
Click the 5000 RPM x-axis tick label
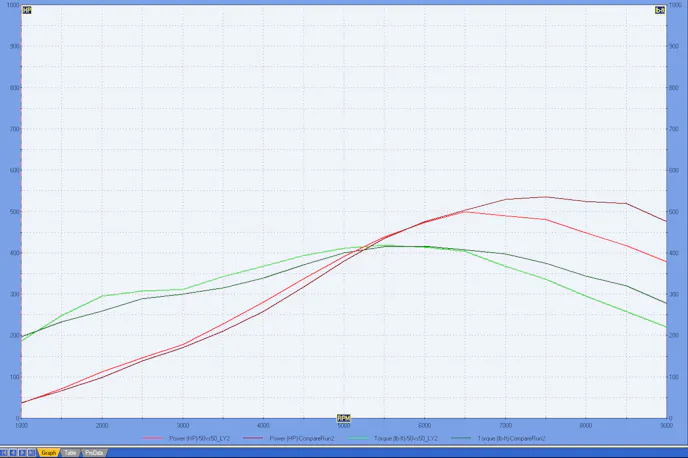pyautogui.click(x=343, y=425)
